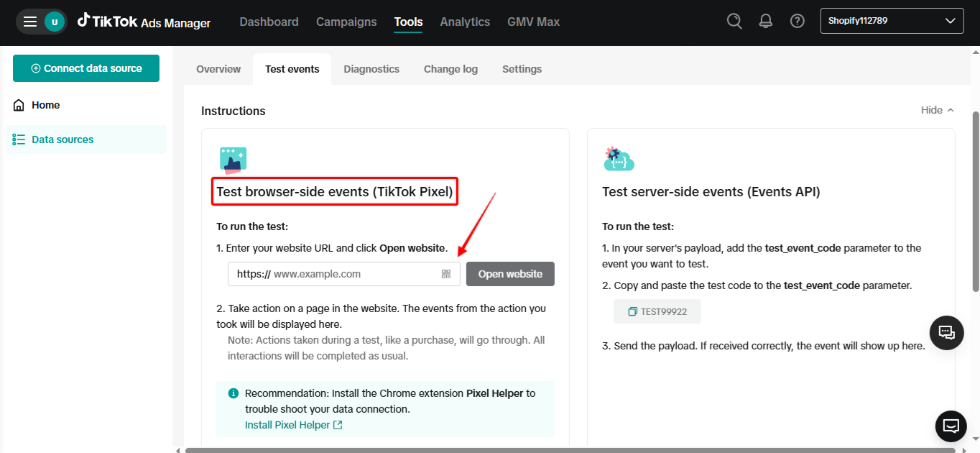Switch to Diagnostics tab
980x453 pixels.
click(371, 69)
